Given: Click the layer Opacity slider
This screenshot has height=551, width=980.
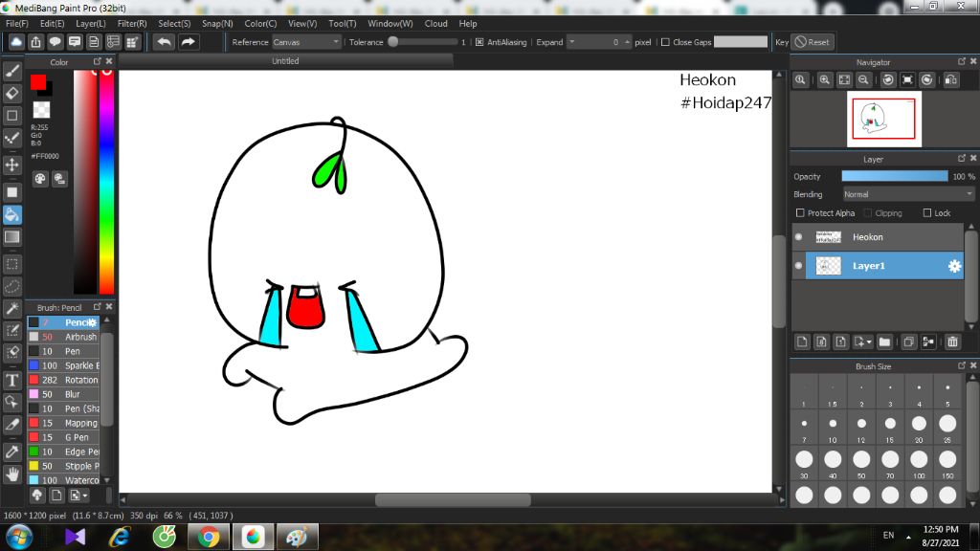Looking at the screenshot, I should [x=895, y=177].
